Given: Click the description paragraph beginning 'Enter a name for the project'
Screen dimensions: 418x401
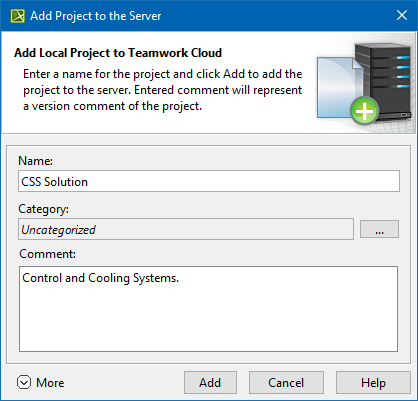Looking at the screenshot, I should coord(162,90).
